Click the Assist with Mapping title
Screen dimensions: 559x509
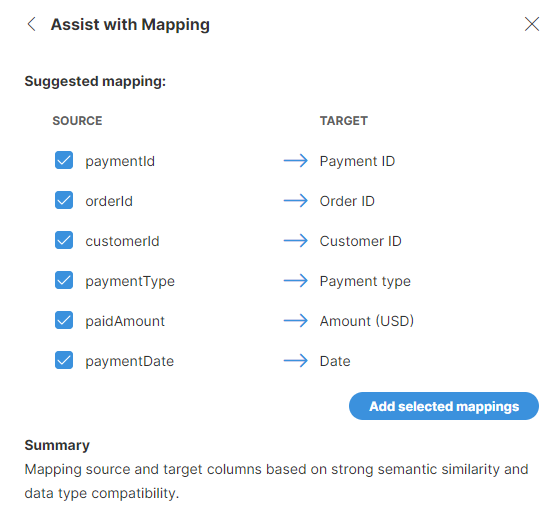(130, 25)
